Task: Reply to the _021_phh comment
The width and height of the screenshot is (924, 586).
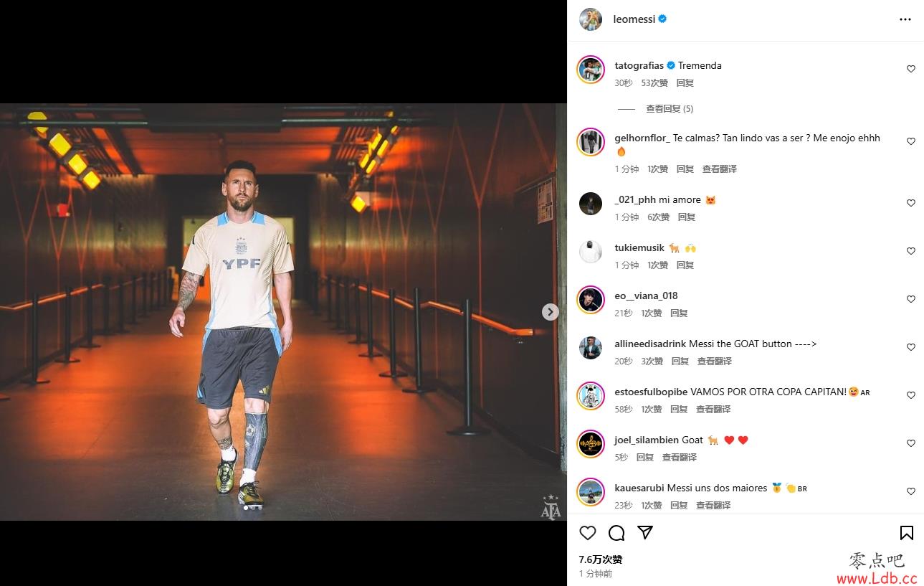Action: [687, 217]
